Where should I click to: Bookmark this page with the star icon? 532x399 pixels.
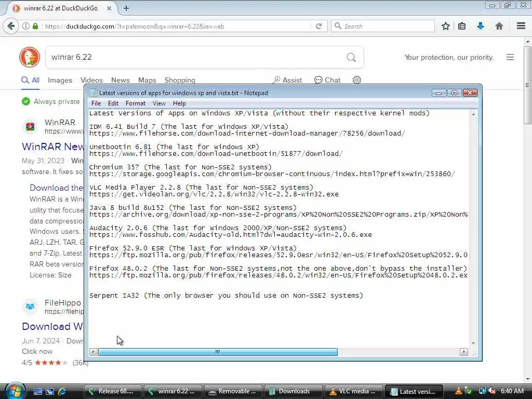click(445, 26)
